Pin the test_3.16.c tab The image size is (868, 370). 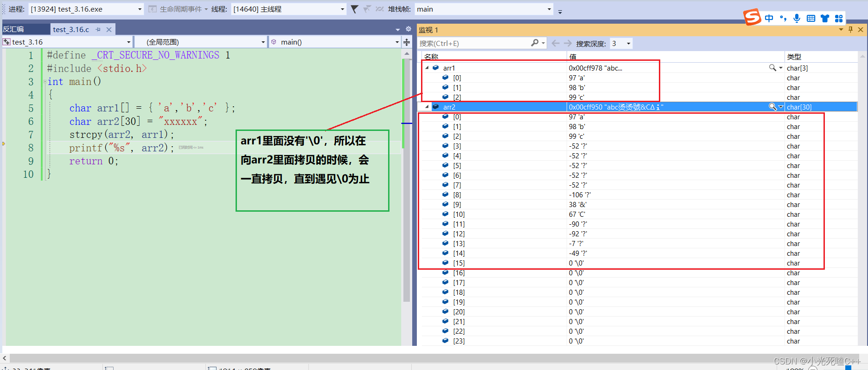pyautogui.click(x=98, y=29)
